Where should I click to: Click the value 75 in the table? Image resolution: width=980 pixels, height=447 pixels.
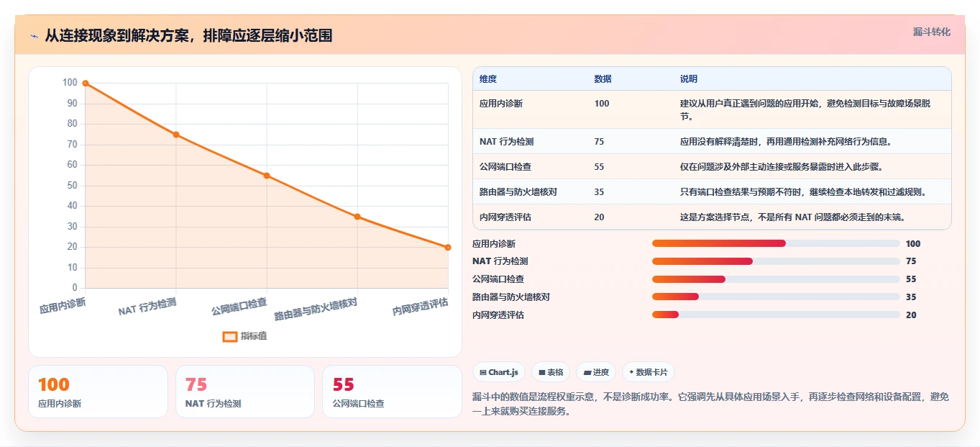(600, 142)
